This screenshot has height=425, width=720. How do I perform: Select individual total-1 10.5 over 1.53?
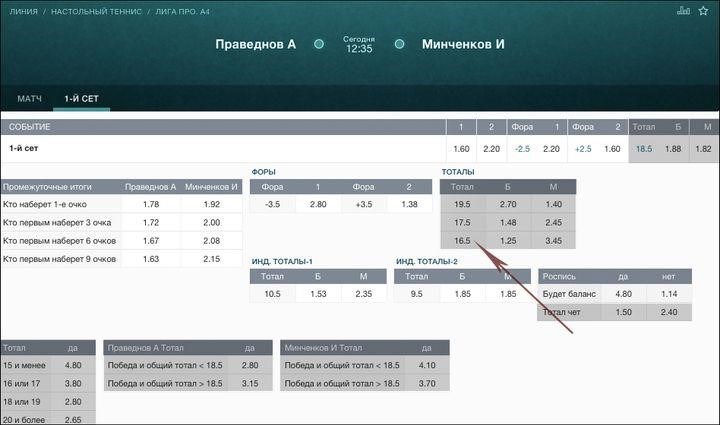[318, 294]
